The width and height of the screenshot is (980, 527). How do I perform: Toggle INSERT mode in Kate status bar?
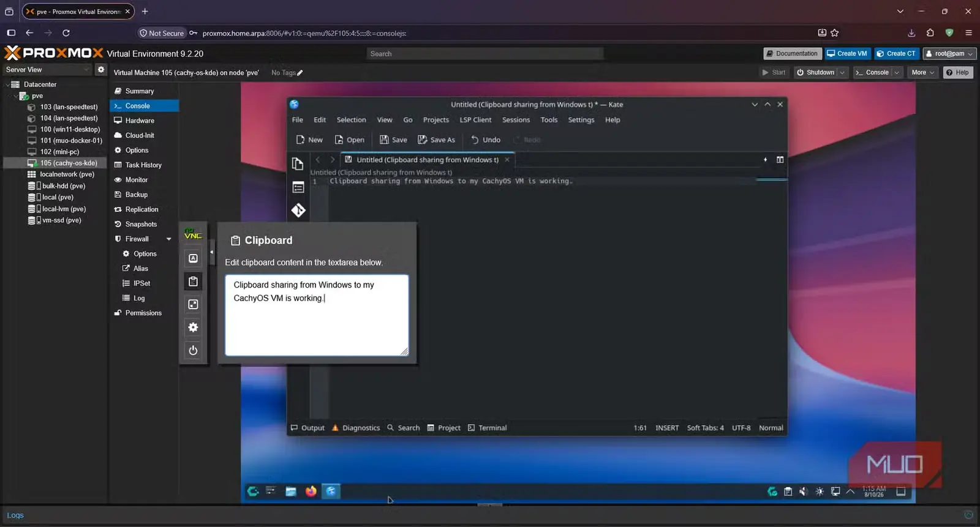tap(667, 428)
